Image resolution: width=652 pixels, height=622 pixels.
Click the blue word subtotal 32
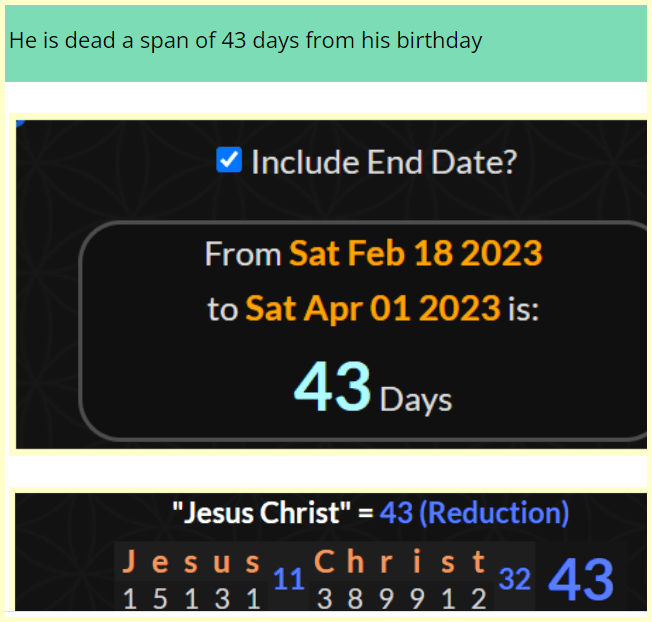point(514,580)
